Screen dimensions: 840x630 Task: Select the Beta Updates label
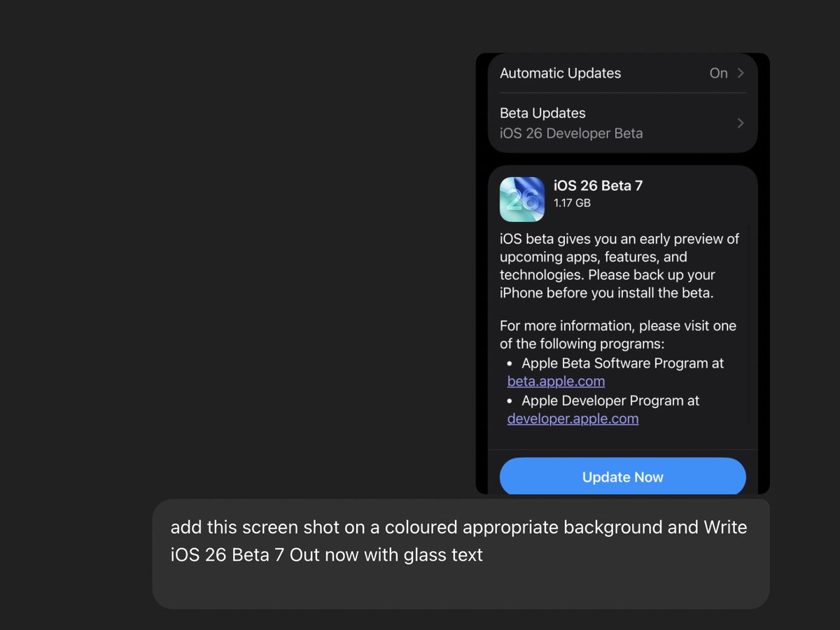pos(542,113)
